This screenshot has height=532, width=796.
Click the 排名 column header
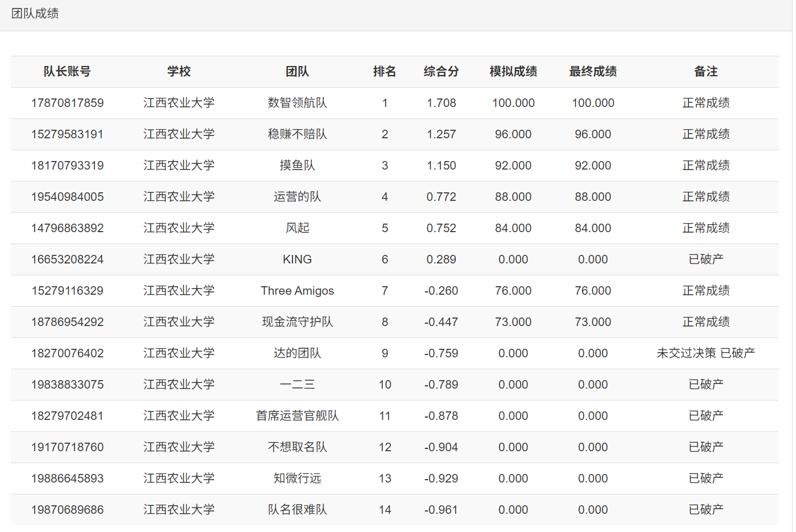coord(385,72)
